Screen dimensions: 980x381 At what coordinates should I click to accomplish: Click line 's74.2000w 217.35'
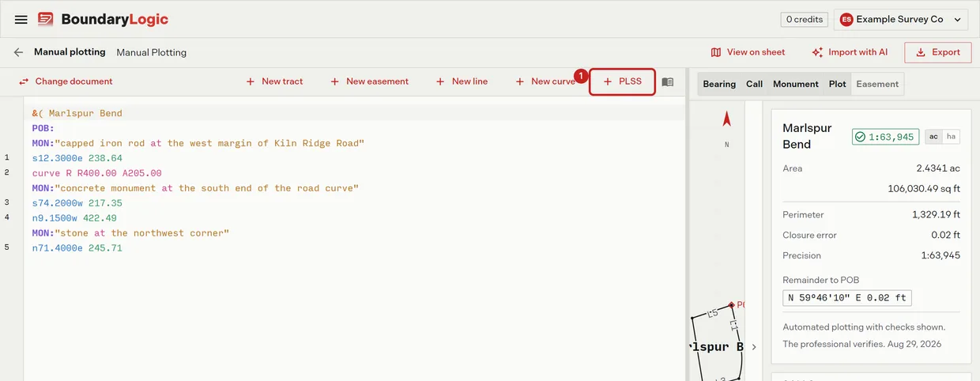(77, 203)
